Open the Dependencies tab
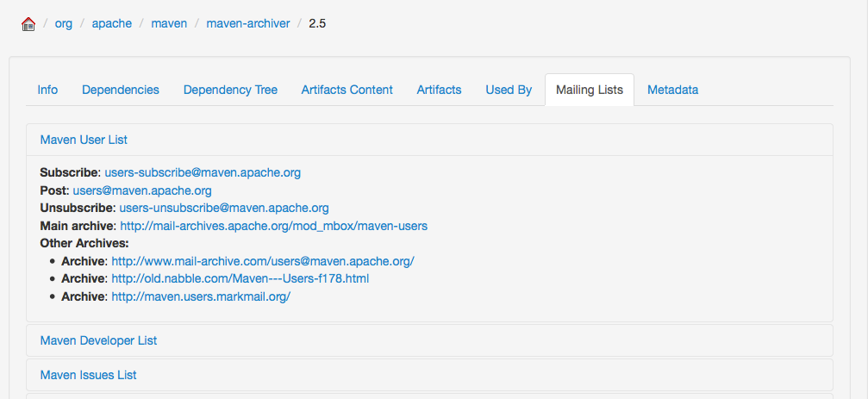The height and width of the screenshot is (399, 868). point(121,90)
